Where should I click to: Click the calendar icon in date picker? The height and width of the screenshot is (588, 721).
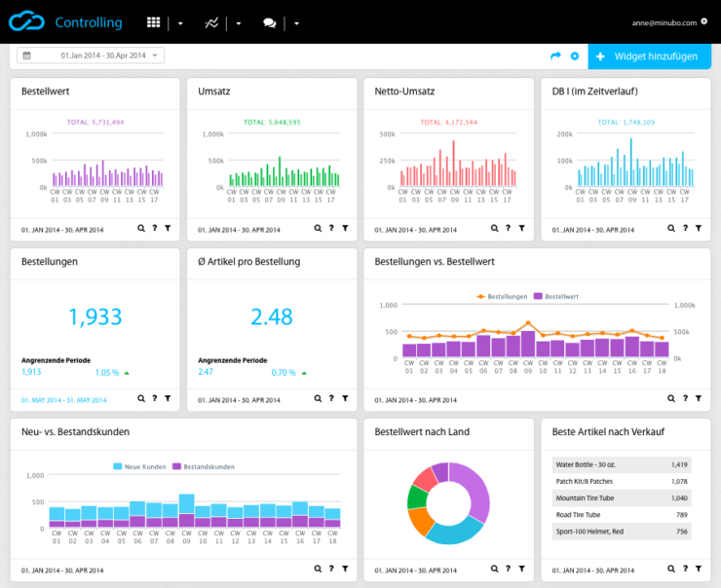pos(26,55)
